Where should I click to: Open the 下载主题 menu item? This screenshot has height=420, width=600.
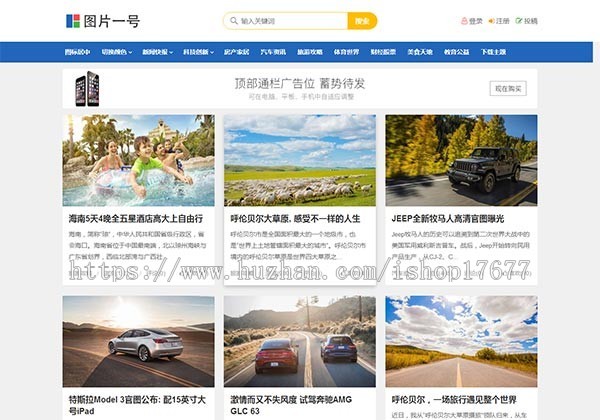tap(493, 52)
